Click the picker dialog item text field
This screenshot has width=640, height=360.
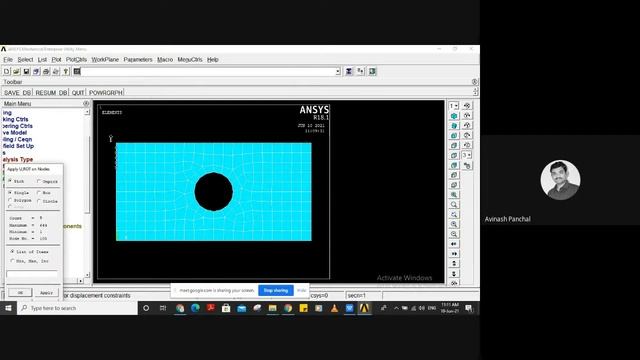32,274
